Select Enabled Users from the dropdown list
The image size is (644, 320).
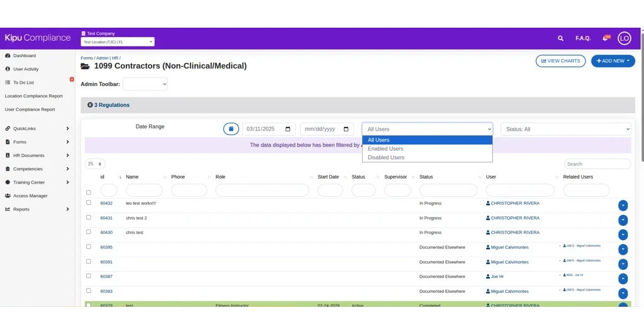pyautogui.click(x=386, y=149)
